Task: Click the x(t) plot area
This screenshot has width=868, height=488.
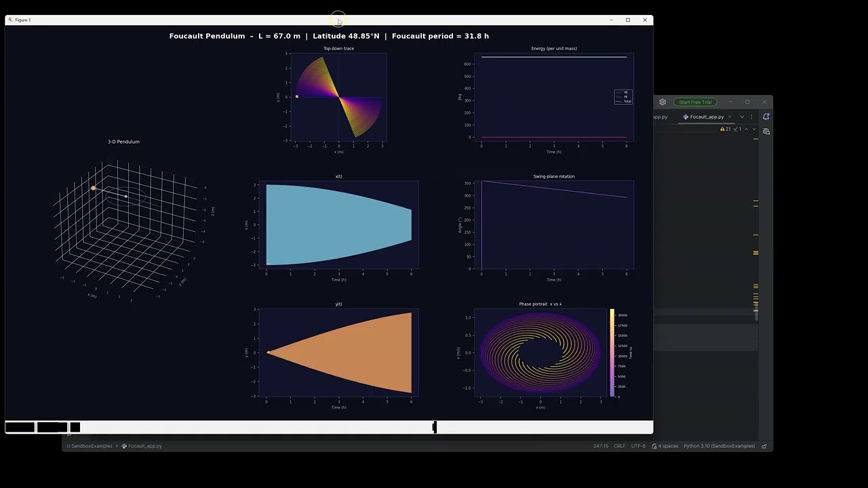Action: coord(338,224)
